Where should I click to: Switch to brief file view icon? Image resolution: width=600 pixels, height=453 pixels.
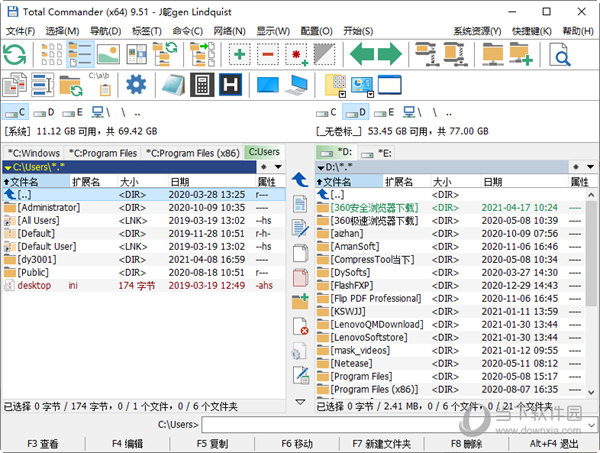52,55
